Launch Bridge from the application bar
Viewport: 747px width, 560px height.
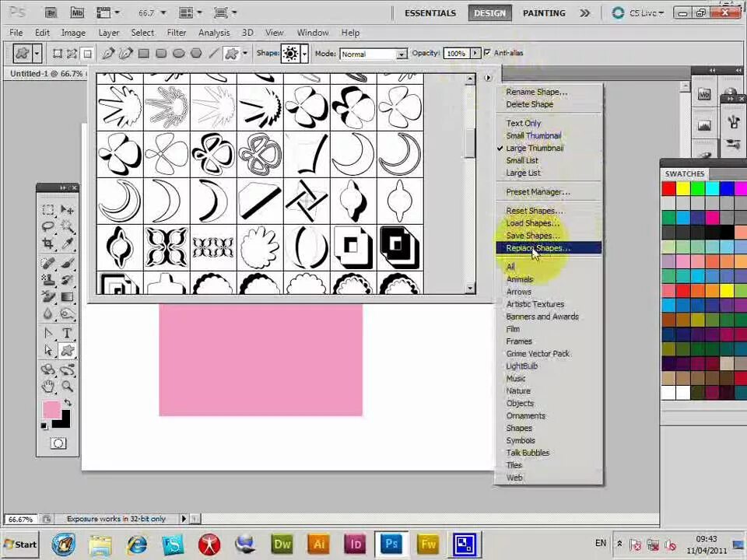pos(51,13)
